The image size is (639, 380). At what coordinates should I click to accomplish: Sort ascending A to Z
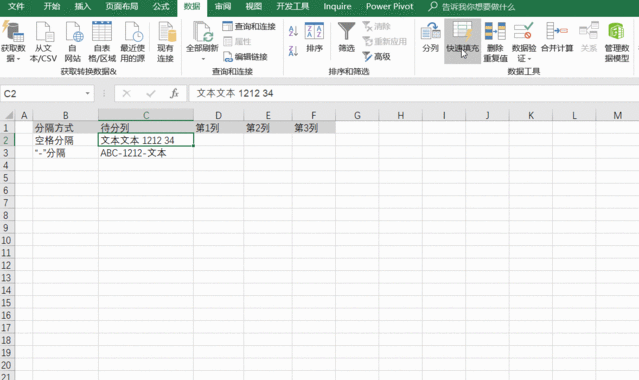pos(293,31)
